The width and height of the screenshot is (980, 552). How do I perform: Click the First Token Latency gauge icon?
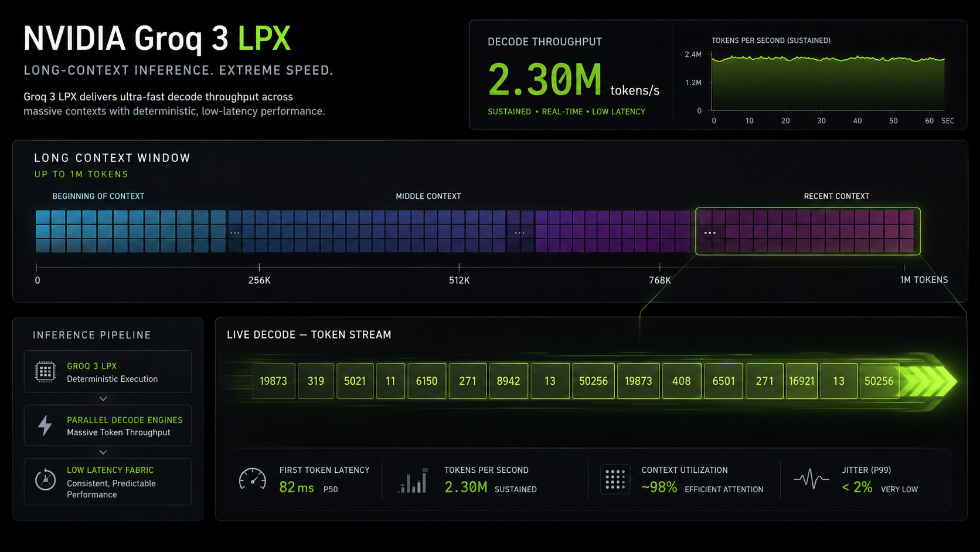tap(253, 479)
